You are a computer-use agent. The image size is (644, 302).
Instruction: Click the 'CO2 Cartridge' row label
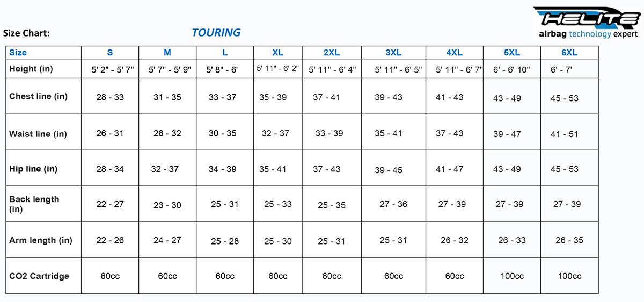tap(39, 276)
